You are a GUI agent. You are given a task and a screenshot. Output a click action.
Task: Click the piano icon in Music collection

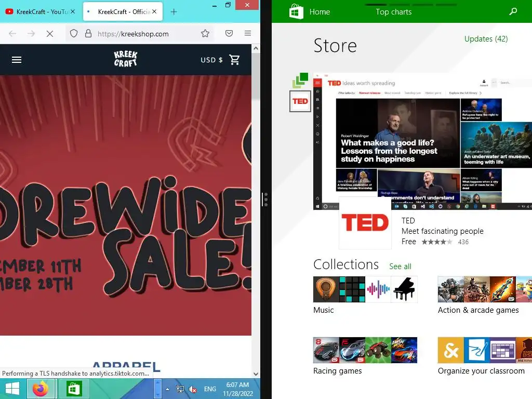click(404, 289)
